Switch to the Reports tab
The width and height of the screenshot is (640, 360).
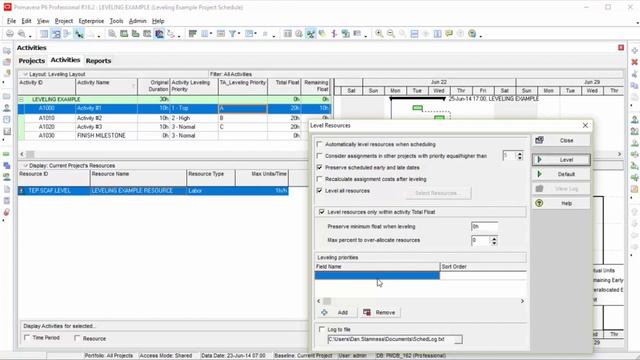(98, 61)
